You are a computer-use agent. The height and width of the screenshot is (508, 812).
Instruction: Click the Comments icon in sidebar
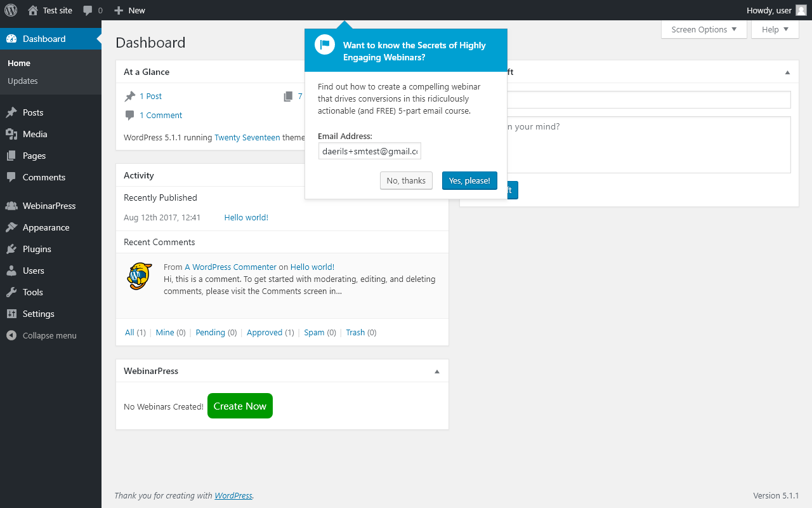coord(11,177)
